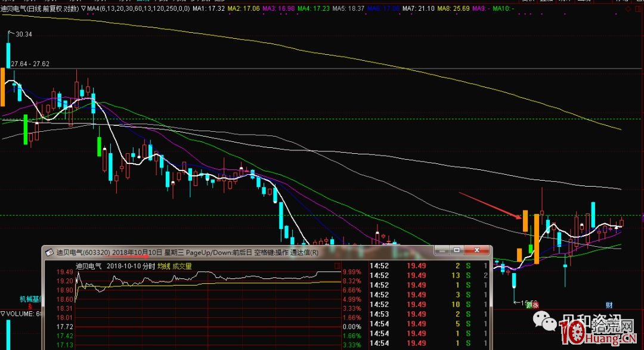Click the intraday popup window's title bar icon
644x350 pixels.
tap(49, 252)
